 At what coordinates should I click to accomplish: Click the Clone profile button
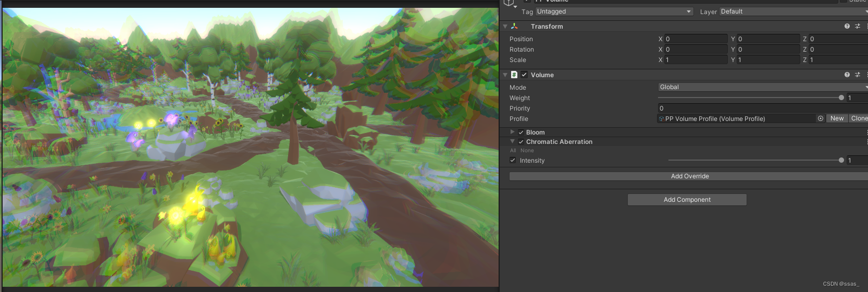click(859, 118)
